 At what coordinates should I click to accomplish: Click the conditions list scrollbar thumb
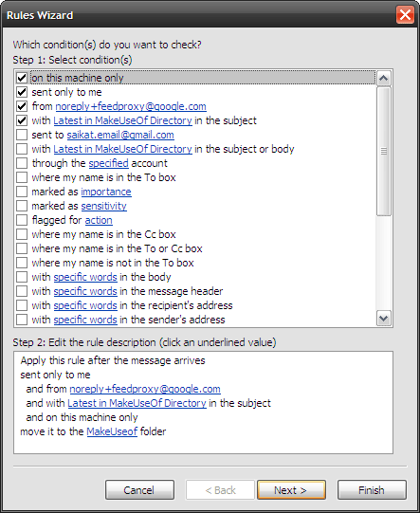383,151
